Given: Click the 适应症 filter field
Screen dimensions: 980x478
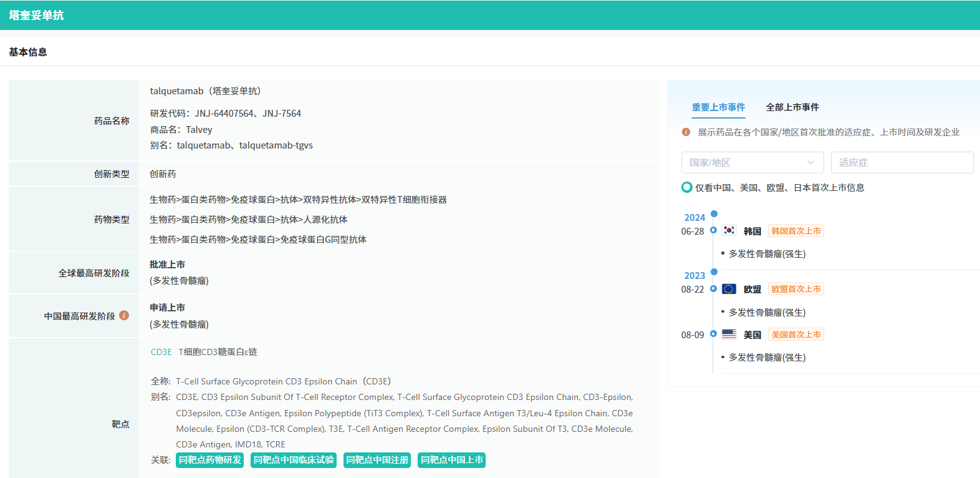Looking at the screenshot, I should click(901, 163).
